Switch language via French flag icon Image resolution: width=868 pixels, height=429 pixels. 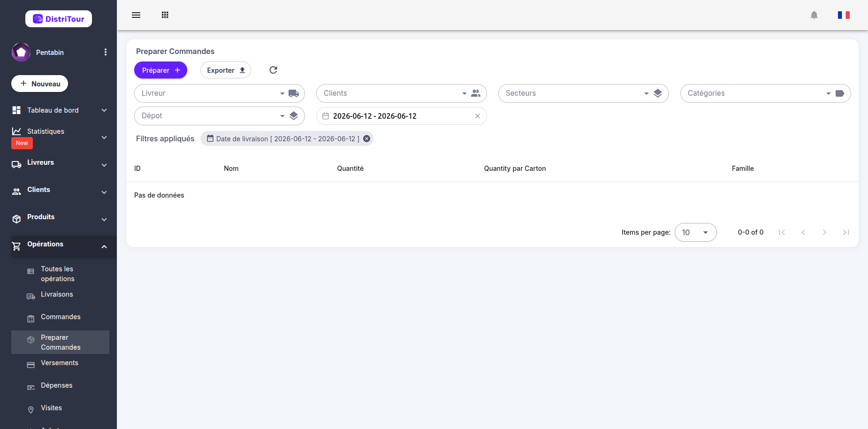(x=844, y=15)
